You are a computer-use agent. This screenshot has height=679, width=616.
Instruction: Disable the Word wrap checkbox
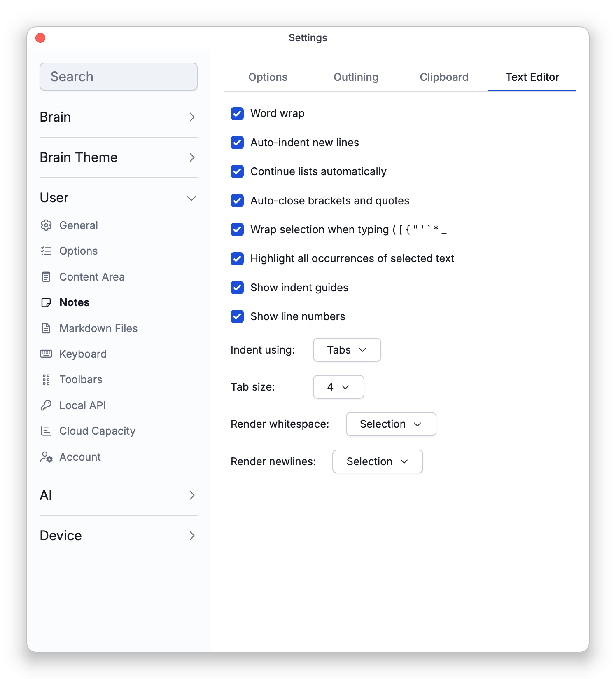click(237, 113)
